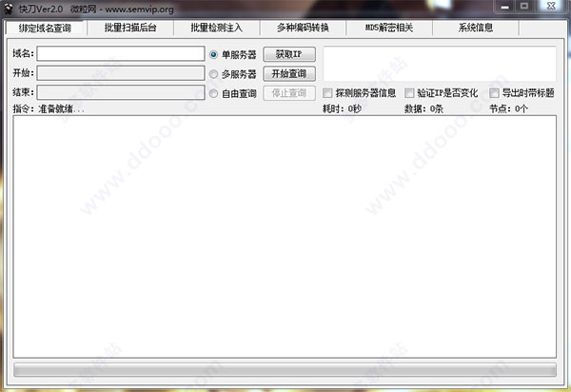This screenshot has height=392, width=571.
Task: Click the 开始查询 button
Action: (x=289, y=74)
